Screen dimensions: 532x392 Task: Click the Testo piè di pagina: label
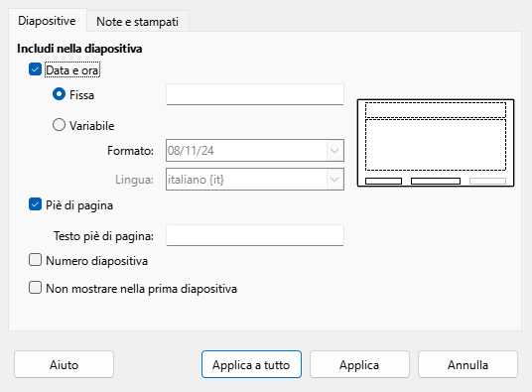pos(104,236)
